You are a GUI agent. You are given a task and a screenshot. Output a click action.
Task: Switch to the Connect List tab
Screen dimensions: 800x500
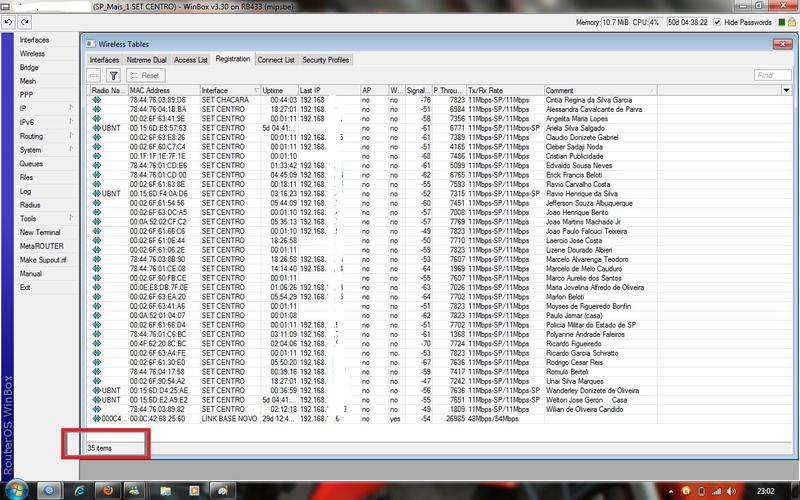[276, 60]
